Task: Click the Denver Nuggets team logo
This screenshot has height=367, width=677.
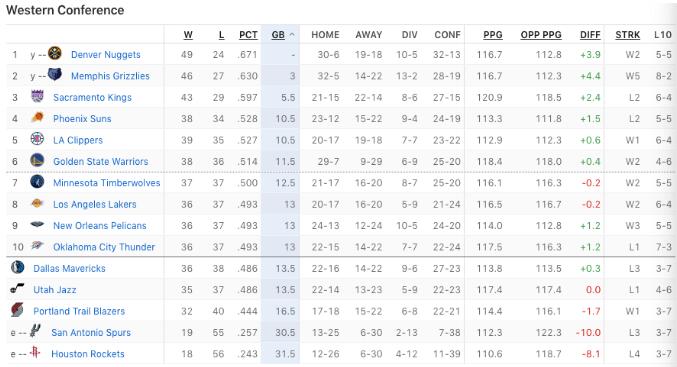Action: click(54, 54)
